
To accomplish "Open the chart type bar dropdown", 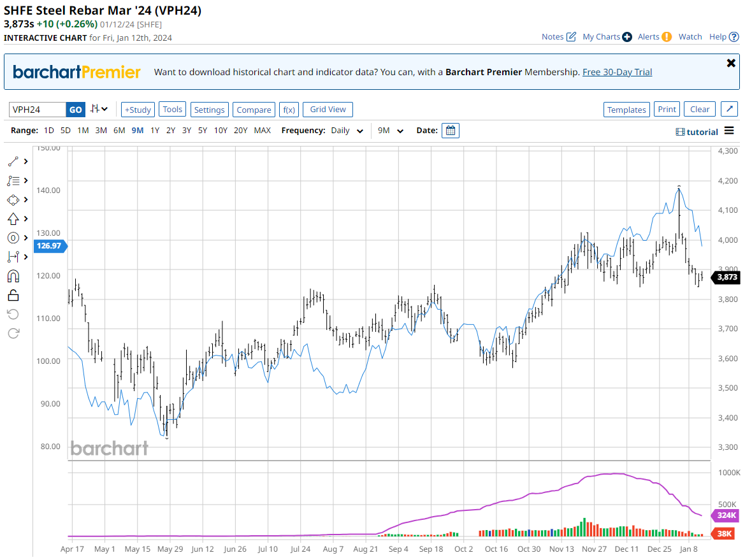I will tap(99, 109).
